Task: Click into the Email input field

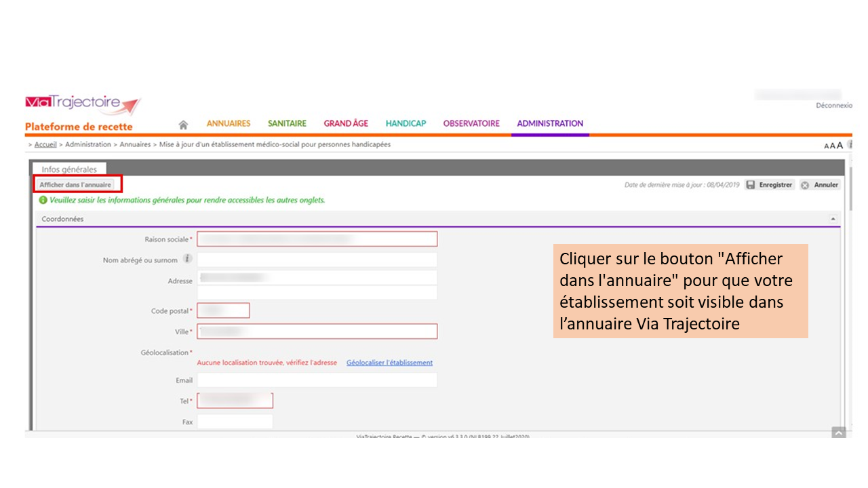Action: tap(317, 380)
